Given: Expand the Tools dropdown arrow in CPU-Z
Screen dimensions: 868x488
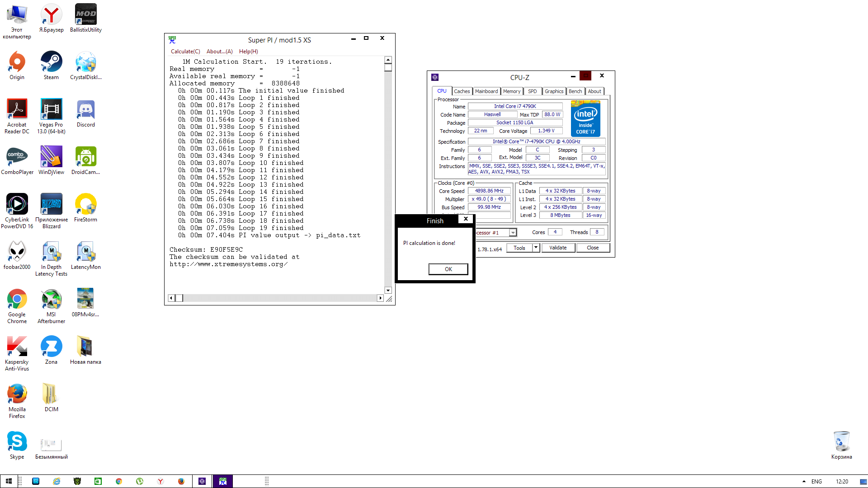Looking at the screenshot, I should [536, 248].
